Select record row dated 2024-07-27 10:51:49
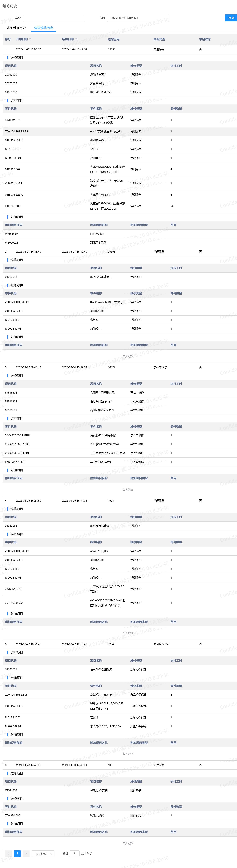Screen dimensions: 237x868 (x=120, y=644)
